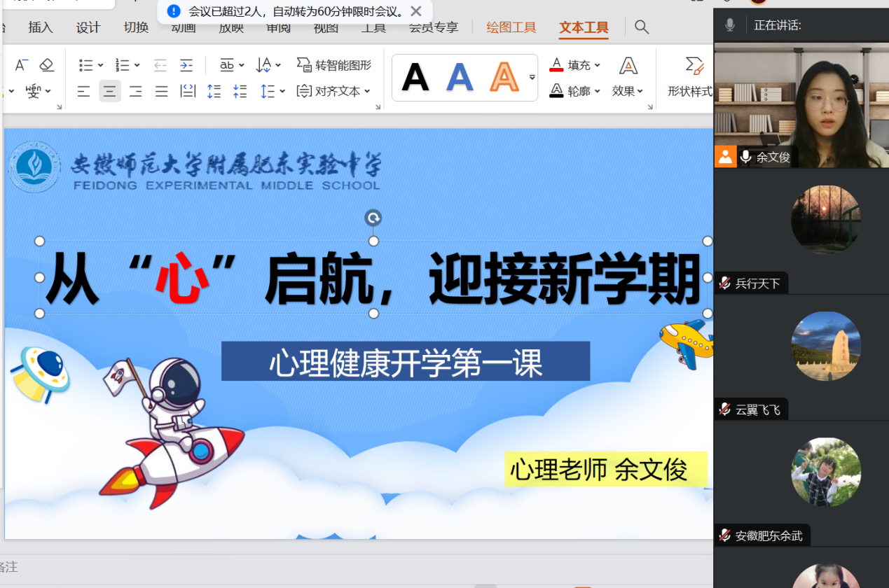
Task: Click the bullet list icon
Action: [x=86, y=65]
